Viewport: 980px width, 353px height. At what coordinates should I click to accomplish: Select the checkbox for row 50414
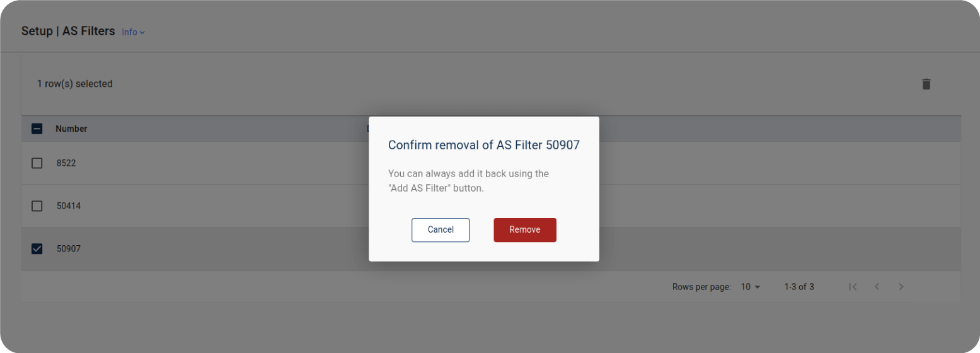(x=37, y=206)
